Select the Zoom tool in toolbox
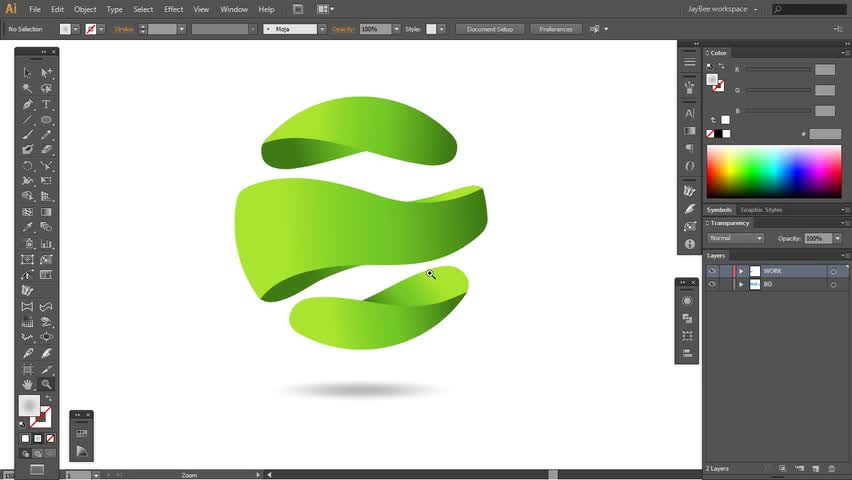Image resolution: width=852 pixels, height=480 pixels. (x=46, y=384)
